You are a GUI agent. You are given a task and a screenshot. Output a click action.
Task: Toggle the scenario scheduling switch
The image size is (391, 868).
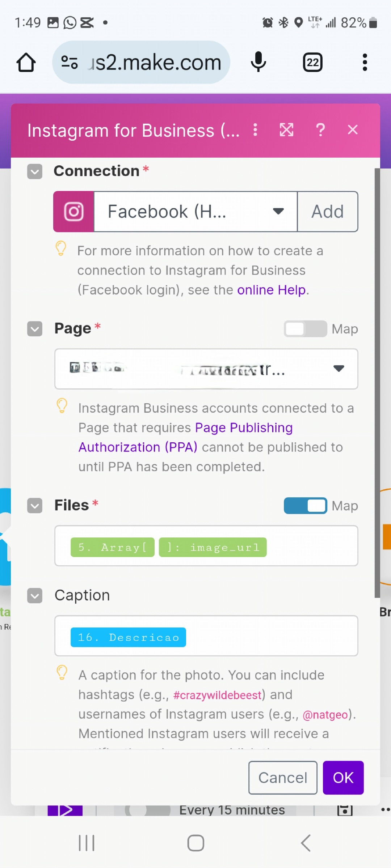point(148,810)
